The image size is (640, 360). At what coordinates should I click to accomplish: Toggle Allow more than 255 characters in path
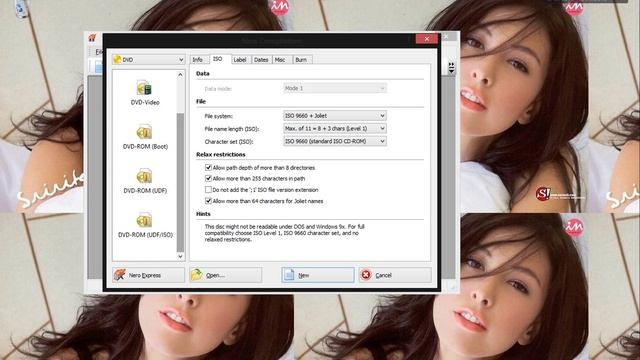[x=208, y=178]
